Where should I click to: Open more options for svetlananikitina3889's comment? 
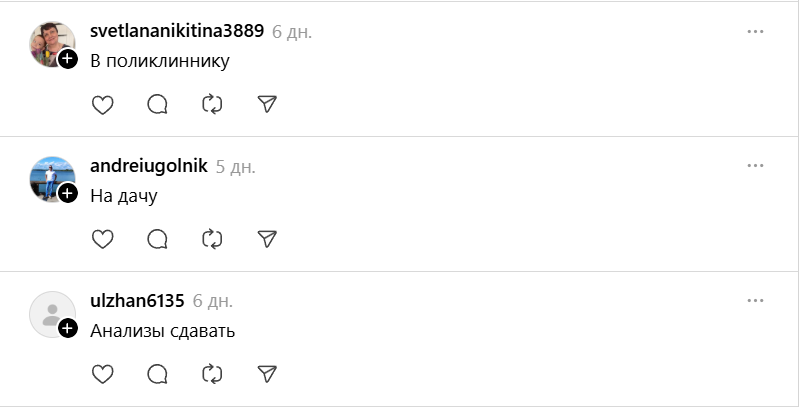tap(755, 32)
